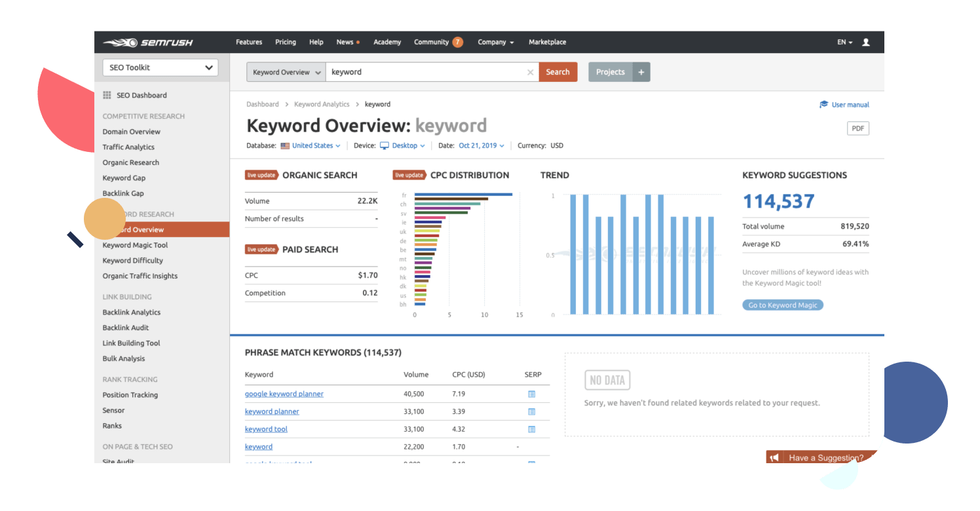Open SERP icon for keyword planner row
Screen dimensions: 980x511
coord(531,412)
